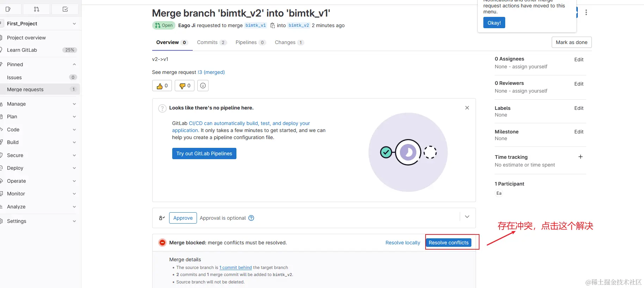Click the Resolve conflicts button
This screenshot has height=288, width=644.
point(448,243)
